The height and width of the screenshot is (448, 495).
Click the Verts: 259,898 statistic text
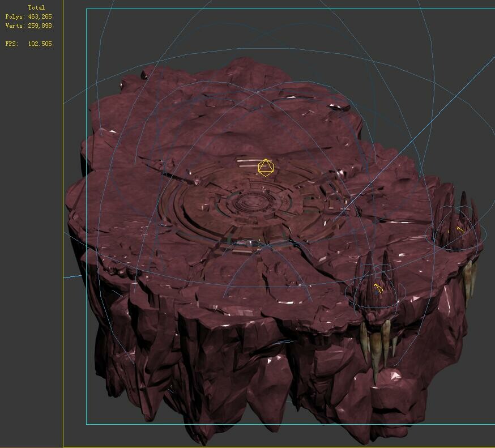pyautogui.click(x=28, y=25)
